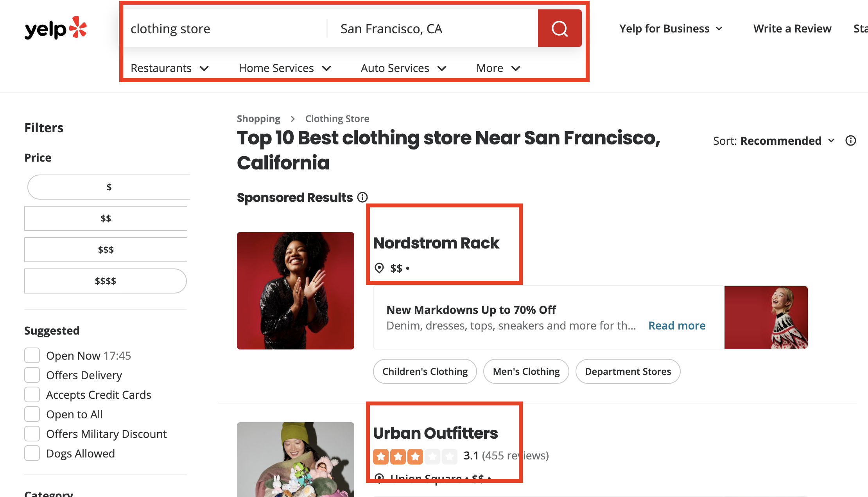Click the info icon next to Sponsored Results
The width and height of the screenshot is (868, 497).
pos(362,197)
